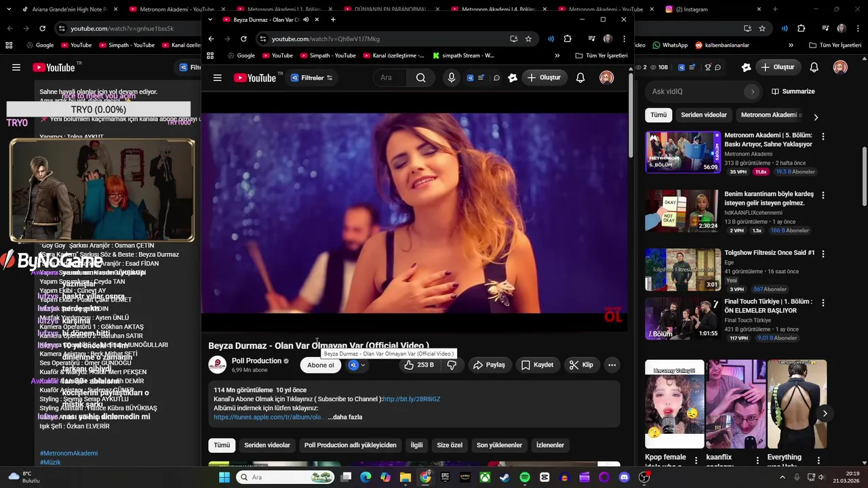
Task: Click the 'Klip' button
Action: click(x=581, y=365)
